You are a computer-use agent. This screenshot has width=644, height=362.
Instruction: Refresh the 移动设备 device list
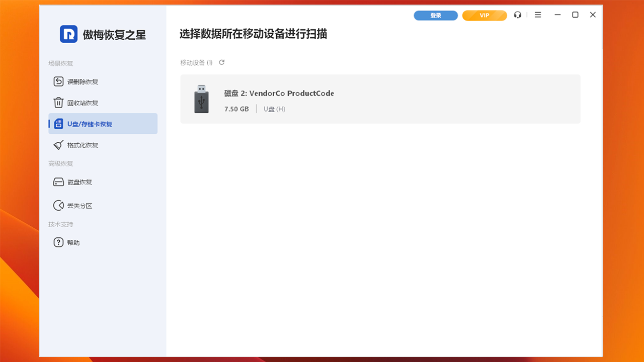point(221,62)
